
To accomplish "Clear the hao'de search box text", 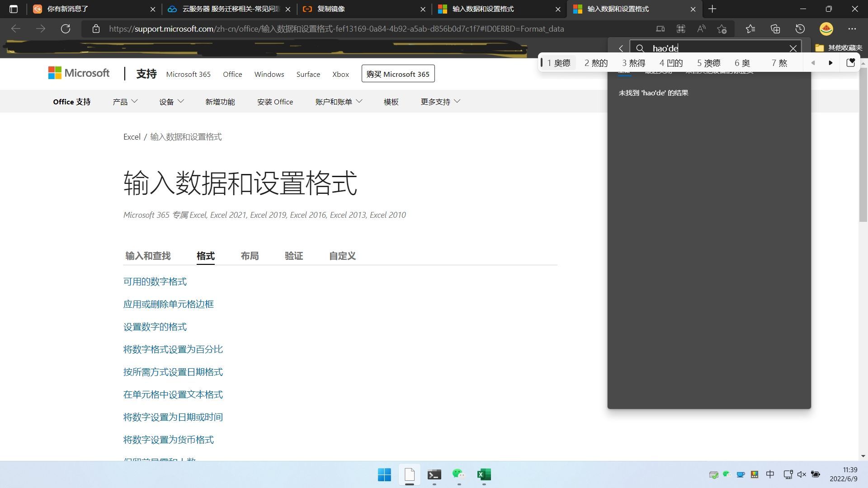I will pos(793,48).
